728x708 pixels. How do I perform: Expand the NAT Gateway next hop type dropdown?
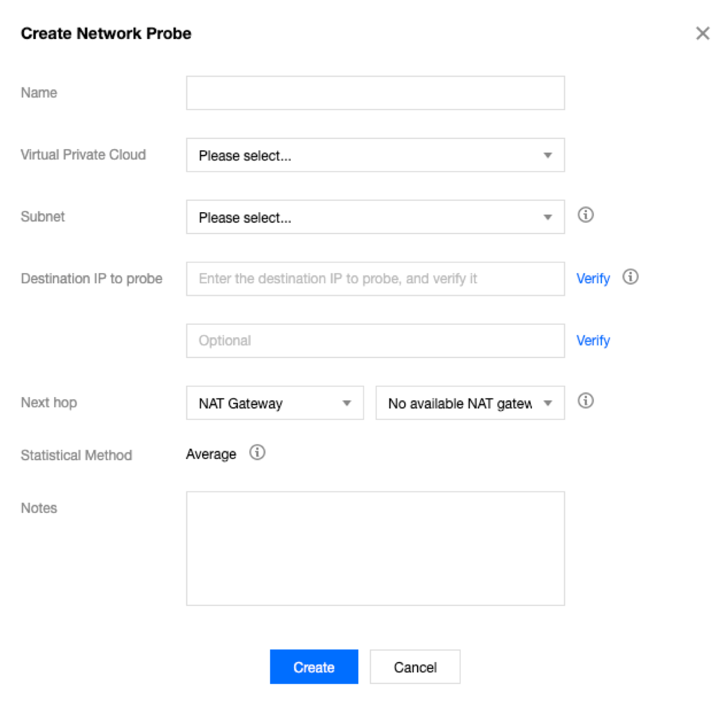[275, 403]
